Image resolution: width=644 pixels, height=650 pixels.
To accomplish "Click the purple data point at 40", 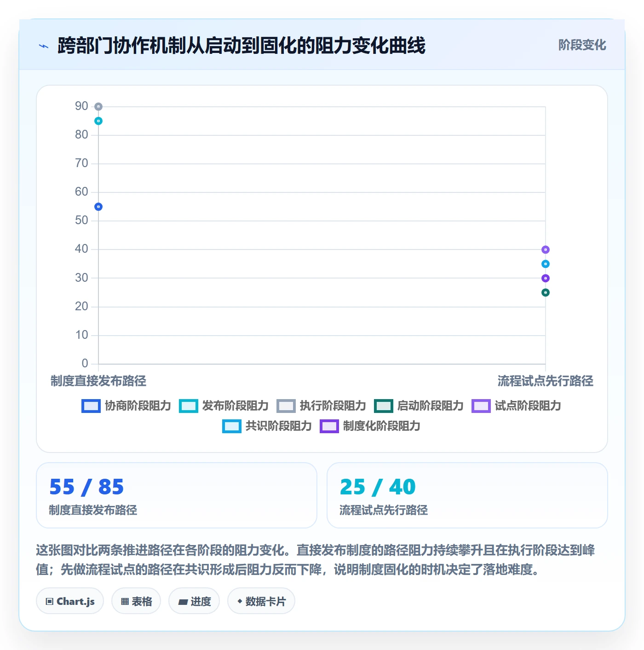I will pyautogui.click(x=546, y=250).
